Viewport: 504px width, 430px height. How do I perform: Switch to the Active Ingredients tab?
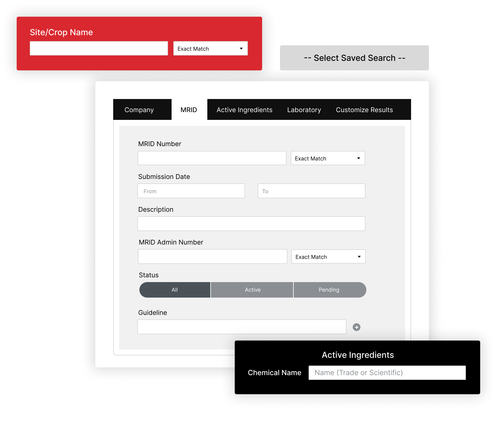[x=245, y=110]
